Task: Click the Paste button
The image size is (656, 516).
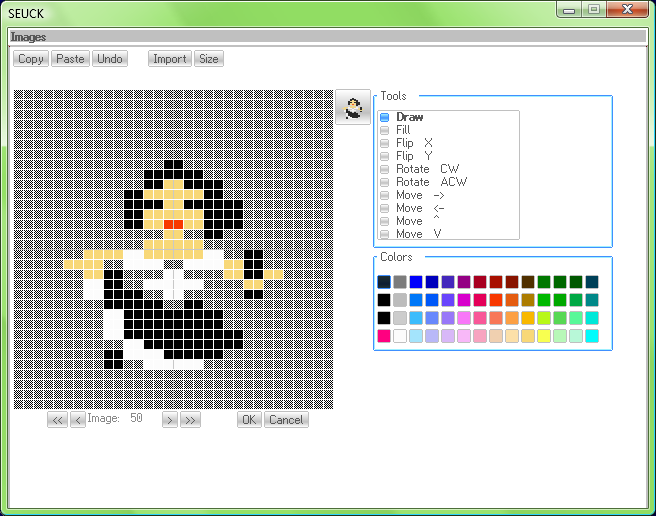Action: click(x=70, y=59)
